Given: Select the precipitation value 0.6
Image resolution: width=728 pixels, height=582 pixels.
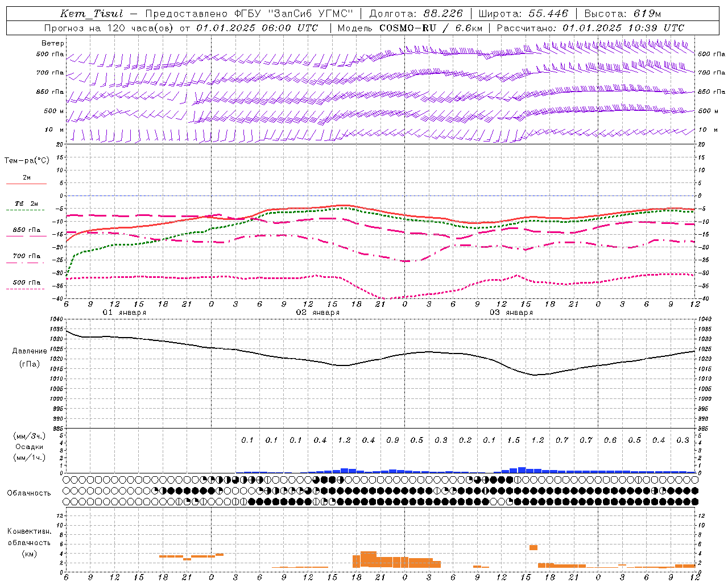Looking at the screenshot, I should coord(610,440).
